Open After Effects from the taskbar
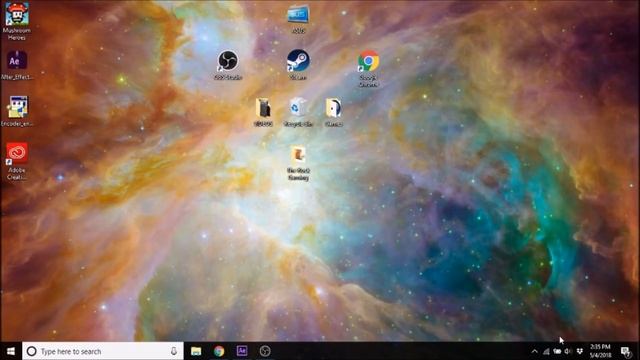Screen dimensions: 640x360 click(242, 351)
